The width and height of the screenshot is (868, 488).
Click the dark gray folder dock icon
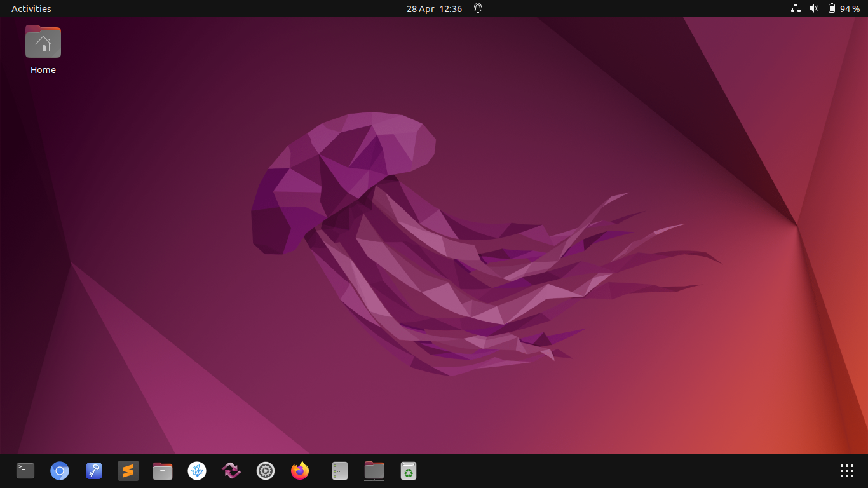(x=374, y=471)
